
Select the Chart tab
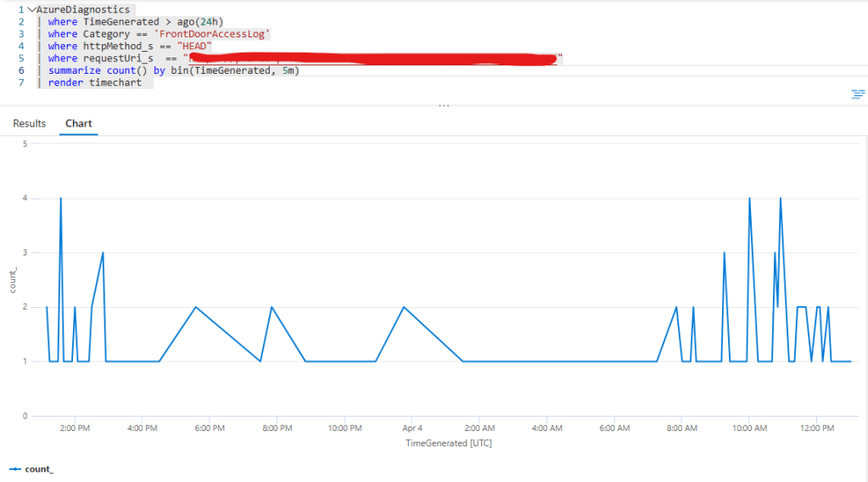(x=79, y=124)
